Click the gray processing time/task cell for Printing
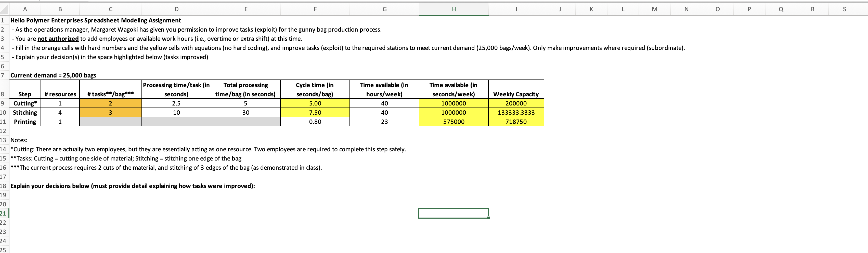 coord(177,122)
